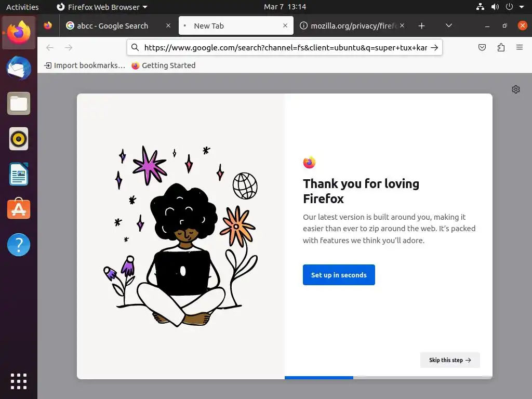Open Firefox from the Ubuntu dock

[19, 32]
